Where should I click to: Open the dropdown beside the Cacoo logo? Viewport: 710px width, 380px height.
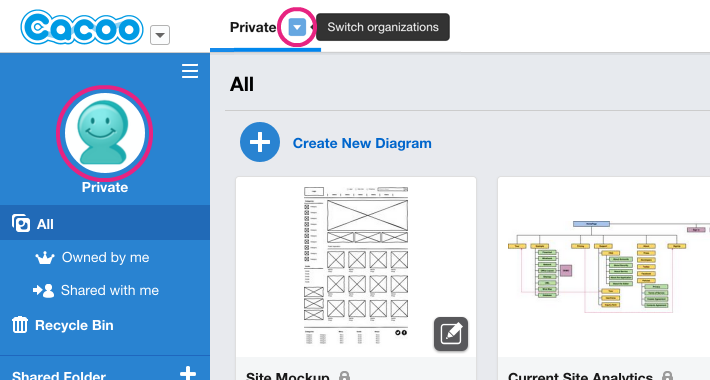(x=160, y=35)
